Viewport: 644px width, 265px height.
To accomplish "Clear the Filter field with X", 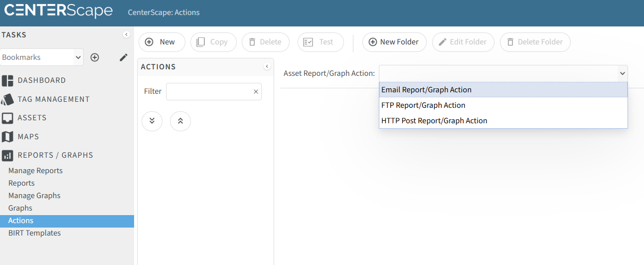I will [x=256, y=91].
